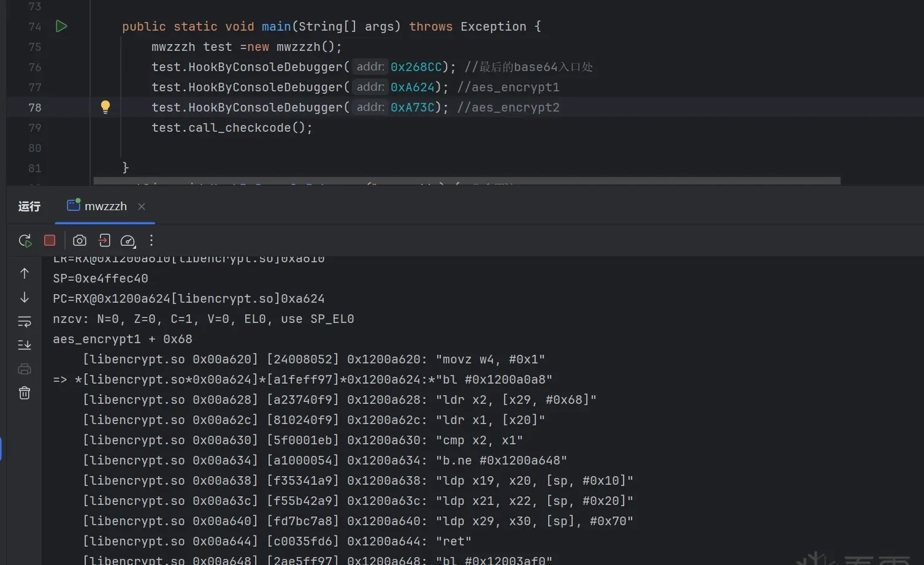Click line number 76 in gutter
The image size is (924, 565).
(x=35, y=67)
